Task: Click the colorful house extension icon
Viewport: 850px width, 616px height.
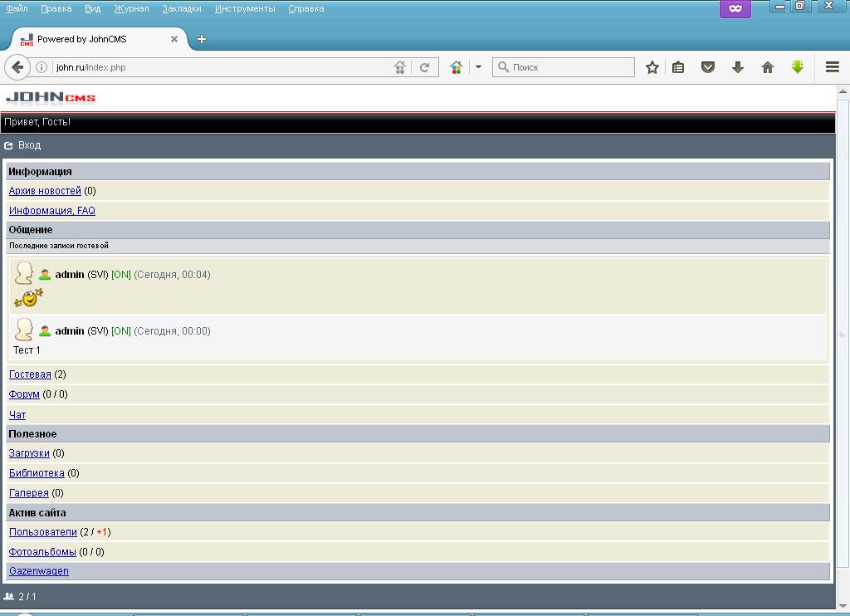Action: coord(456,67)
